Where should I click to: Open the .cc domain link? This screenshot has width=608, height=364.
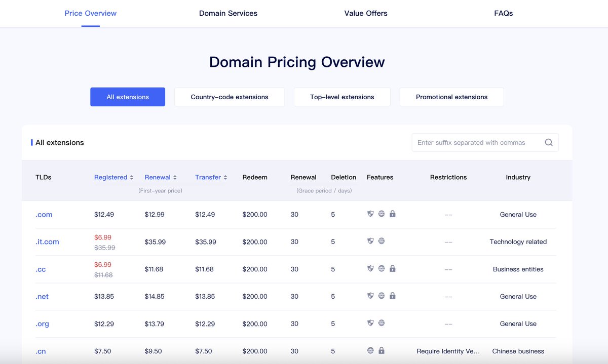[x=41, y=269]
